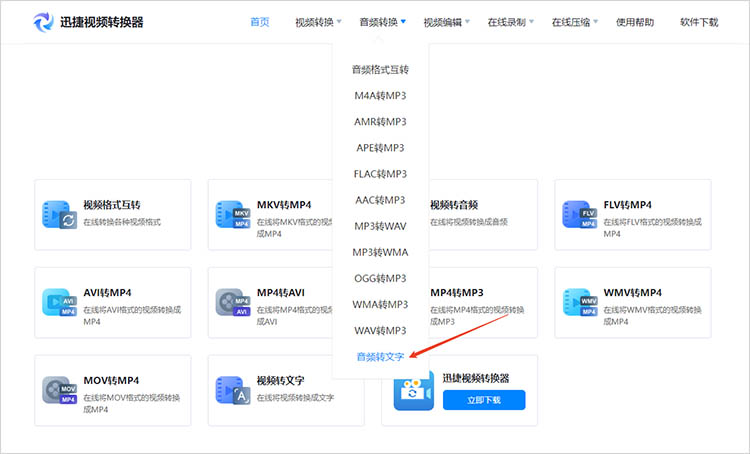Image resolution: width=750 pixels, height=454 pixels.
Task: Select WMA转MP3 from the dropdown menu
Action: [x=380, y=304]
